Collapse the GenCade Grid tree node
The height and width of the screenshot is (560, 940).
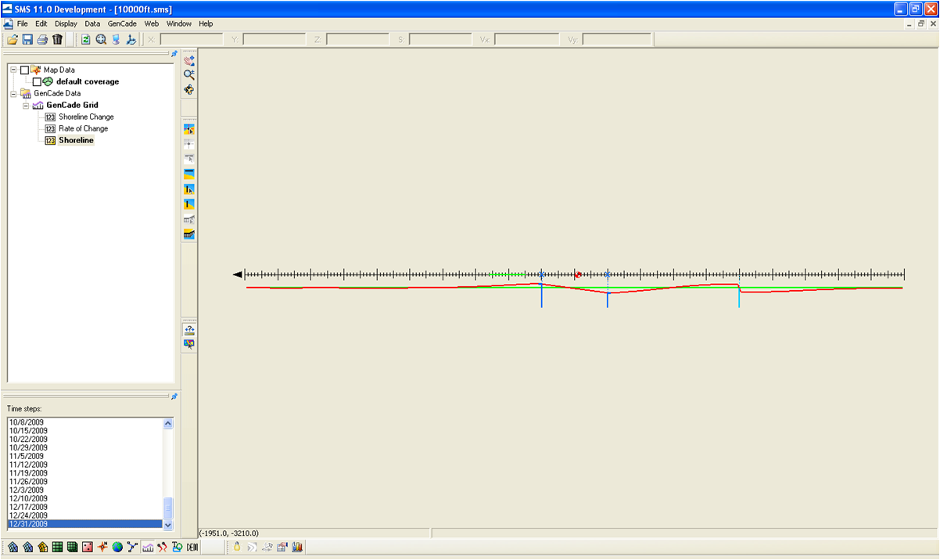(x=26, y=105)
